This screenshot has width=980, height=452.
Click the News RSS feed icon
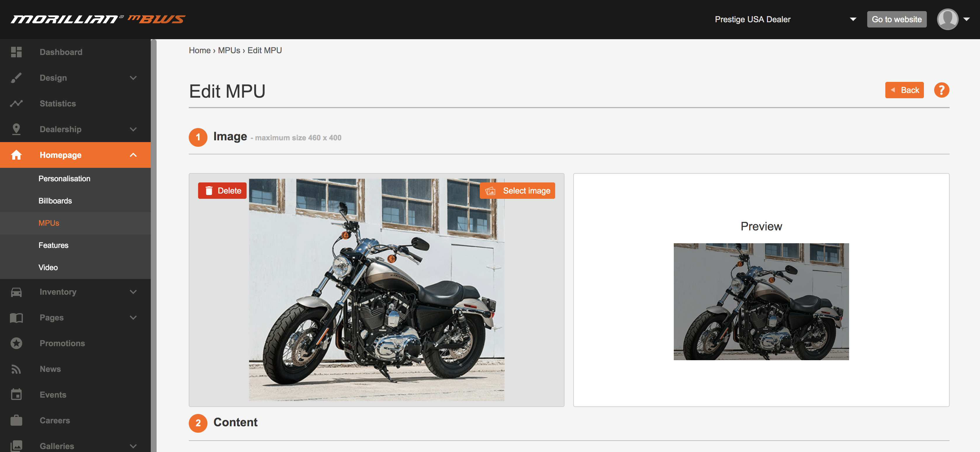point(16,369)
